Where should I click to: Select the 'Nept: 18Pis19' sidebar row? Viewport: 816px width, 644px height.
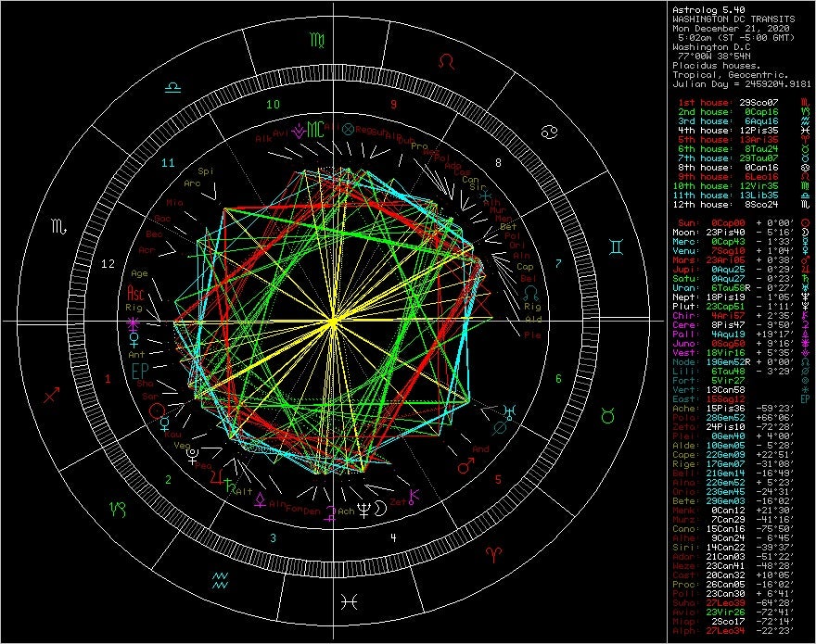tap(742, 297)
